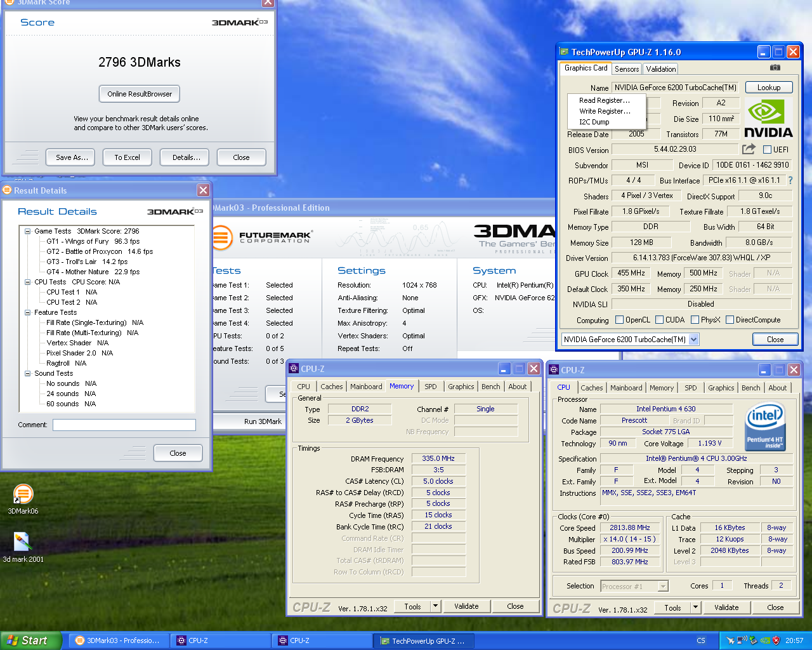Switch to Sensors tab in GPU-Z
The height and width of the screenshot is (650, 812).
(627, 69)
